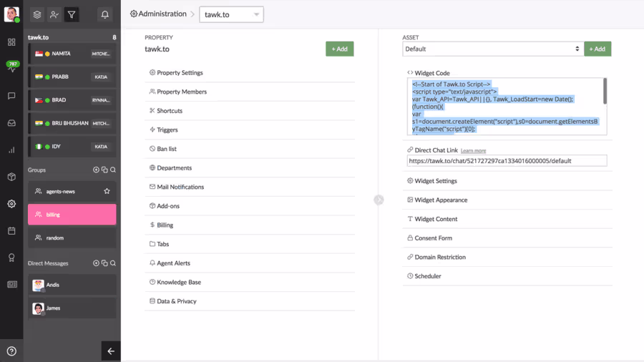Click the copy icon beside Groups

(104, 170)
